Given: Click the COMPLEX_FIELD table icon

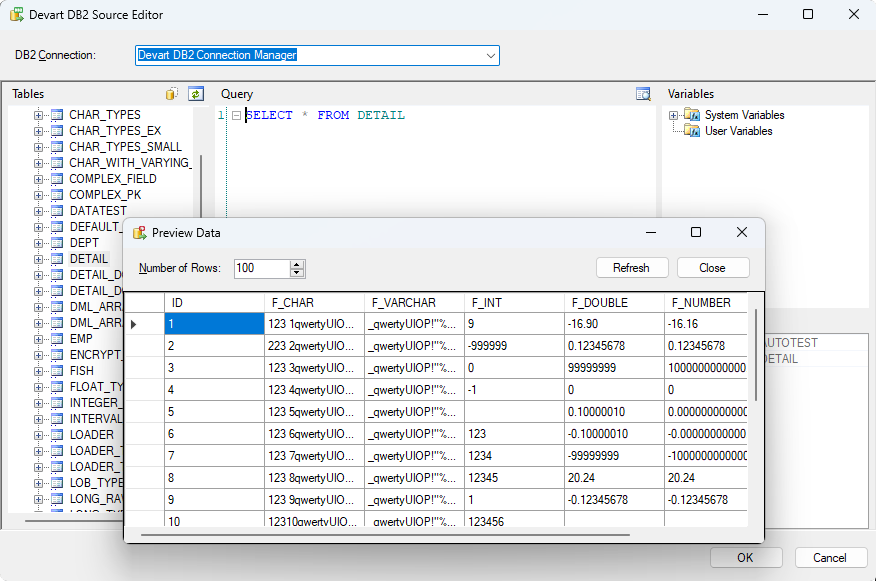Looking at the screenshot, I should (x=57, y=179).
